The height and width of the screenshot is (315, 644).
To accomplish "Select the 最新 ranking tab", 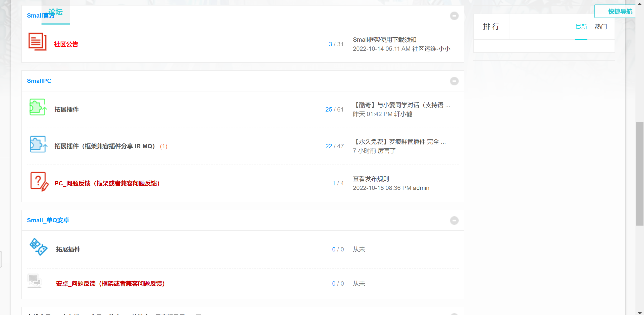I will coord(581,27).
